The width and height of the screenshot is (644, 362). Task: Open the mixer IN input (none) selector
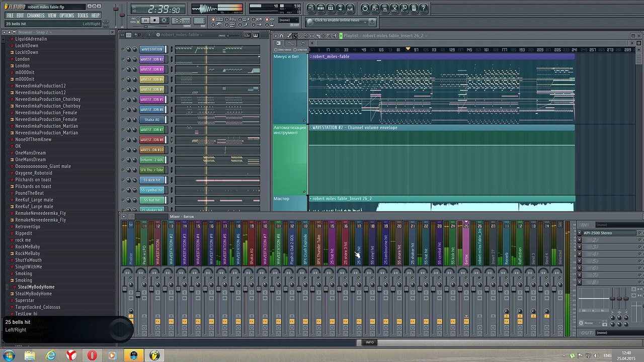click(619, 225)
